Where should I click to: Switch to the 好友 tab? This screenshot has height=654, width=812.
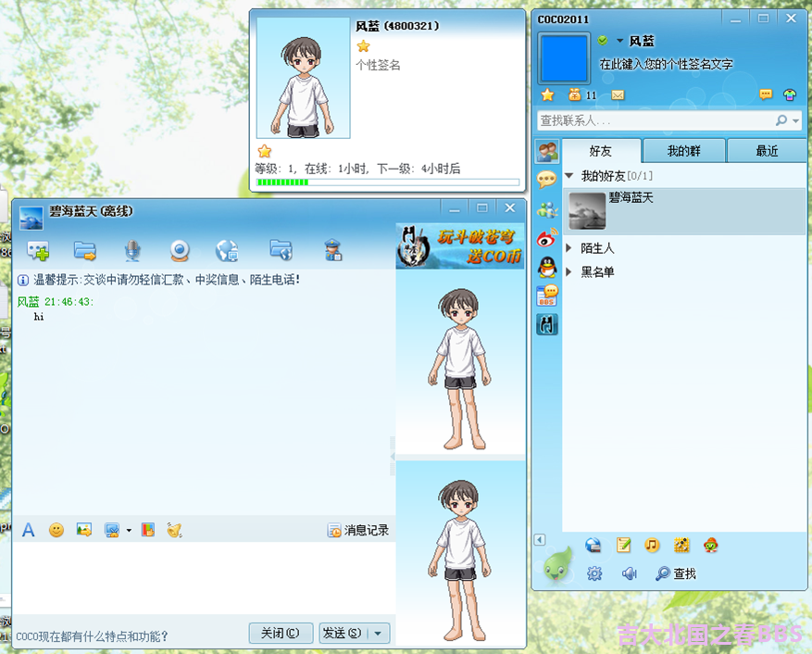(x=601, y=151)
